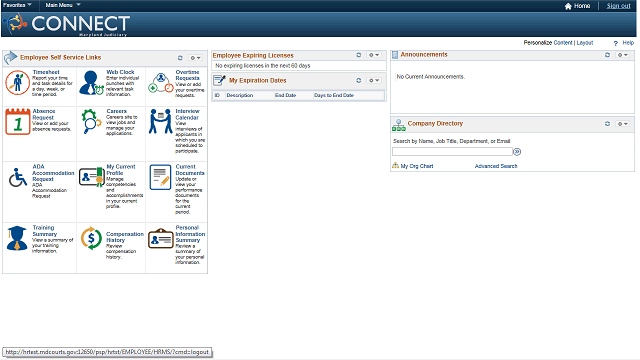This screenshot has height=360, width=640.
Task: Click the My Current Profile title link
Action: (121, 170)
